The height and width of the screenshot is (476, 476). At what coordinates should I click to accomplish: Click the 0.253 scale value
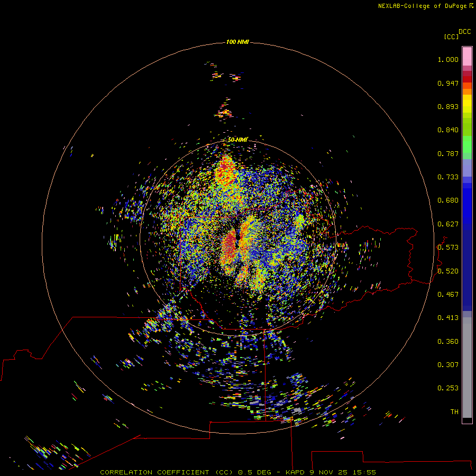(448, 388)
